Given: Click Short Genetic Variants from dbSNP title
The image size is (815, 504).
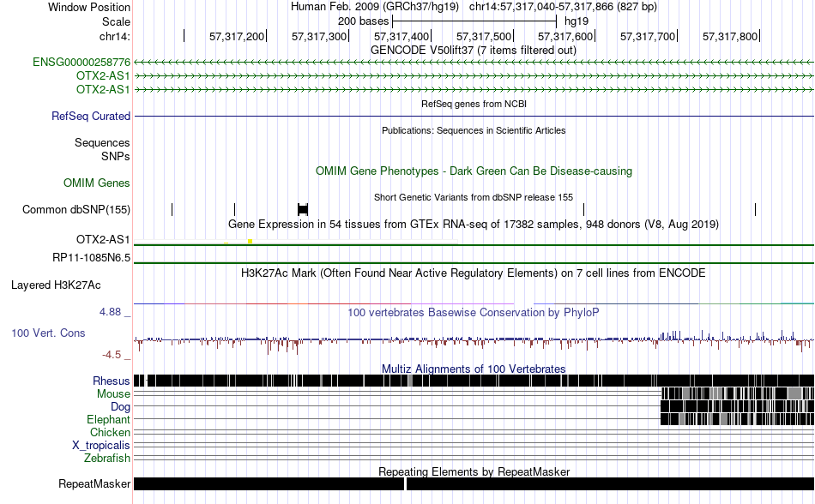Looking at the screenshot, I should (474, 197).
